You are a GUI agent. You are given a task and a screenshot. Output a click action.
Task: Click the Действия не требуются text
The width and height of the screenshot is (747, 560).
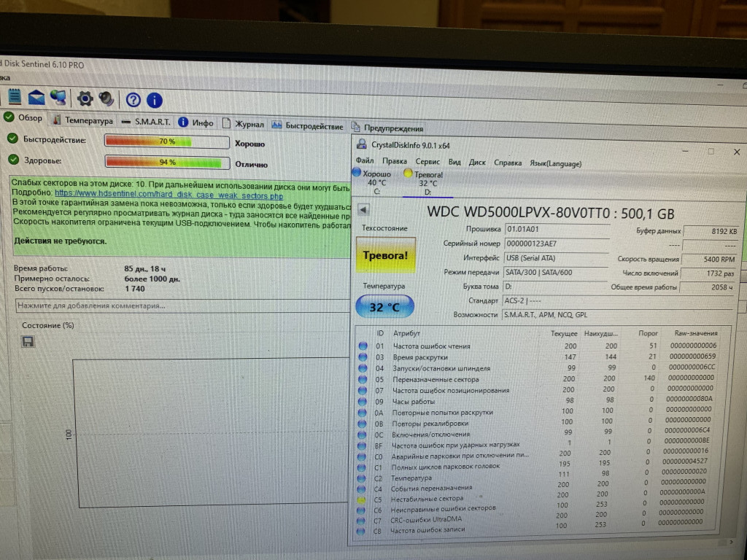[60, 241]
